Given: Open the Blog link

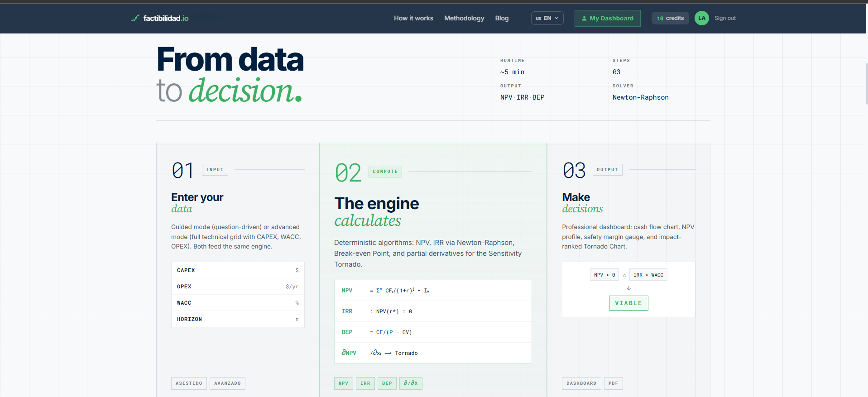Looking at the screenshot, I should [502, 18].
